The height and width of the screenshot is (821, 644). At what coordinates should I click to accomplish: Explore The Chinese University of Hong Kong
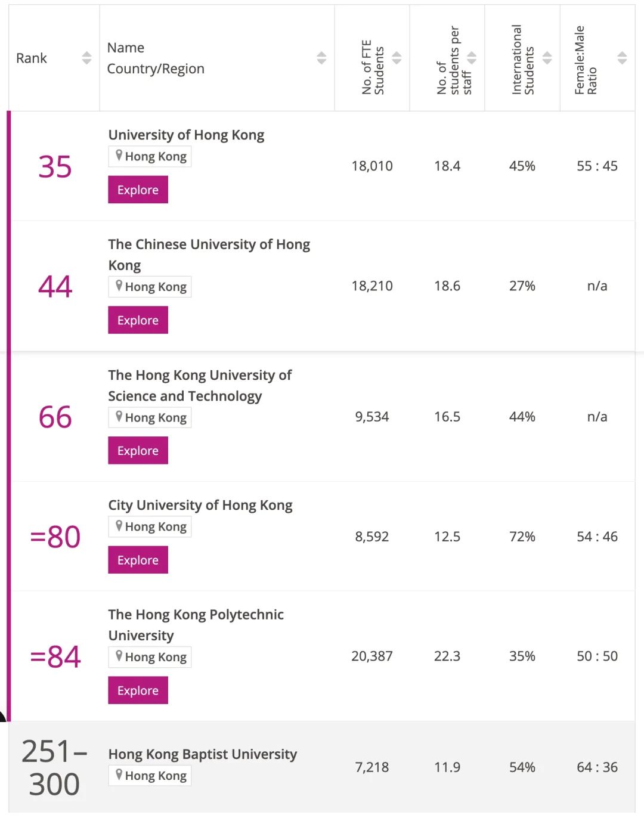(138, 320)
